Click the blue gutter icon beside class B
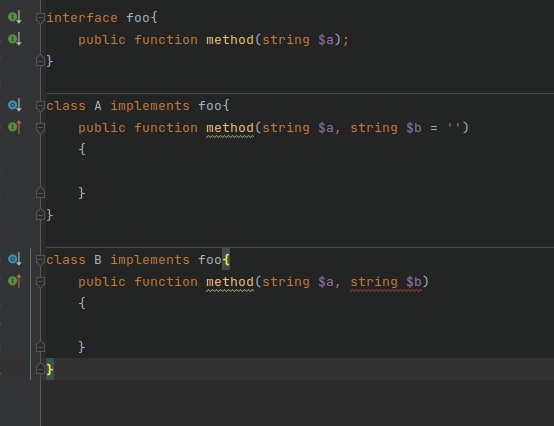Image resolution: width=554 pixels, height=426 pixels. click(x=15, y=259)
